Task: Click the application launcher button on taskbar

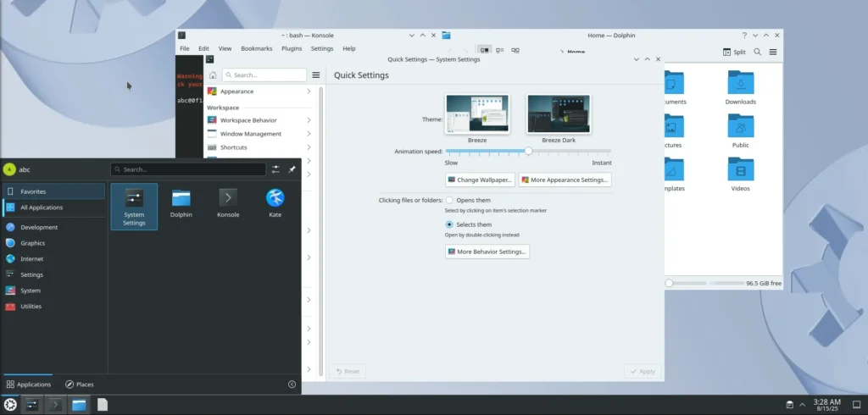Action: [10, 405]
